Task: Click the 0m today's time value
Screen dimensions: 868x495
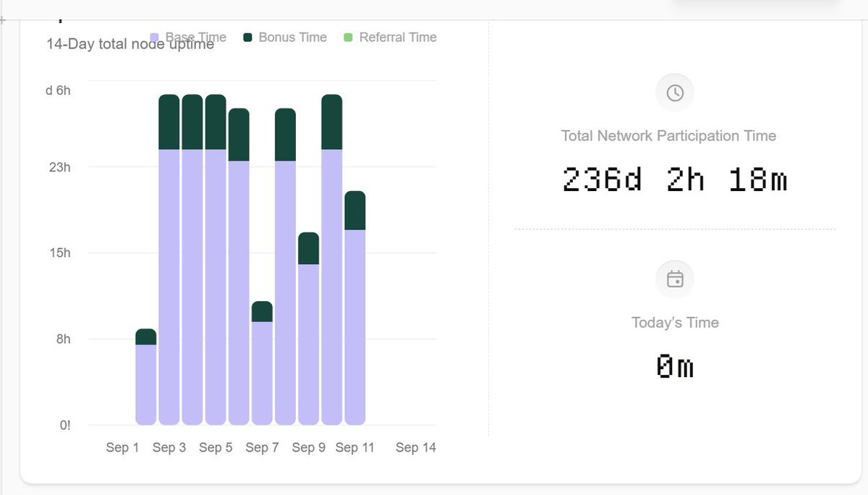Action: [x=675, y=366]
